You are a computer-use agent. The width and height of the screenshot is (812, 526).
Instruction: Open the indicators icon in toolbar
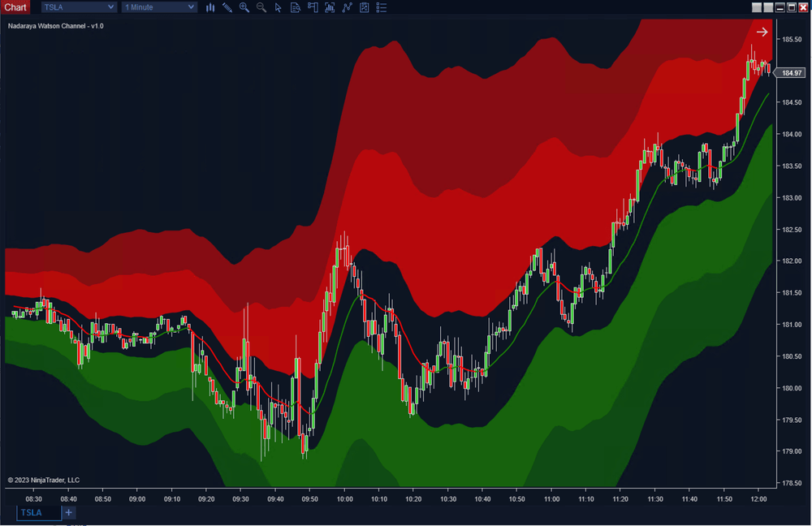point(330,7)
